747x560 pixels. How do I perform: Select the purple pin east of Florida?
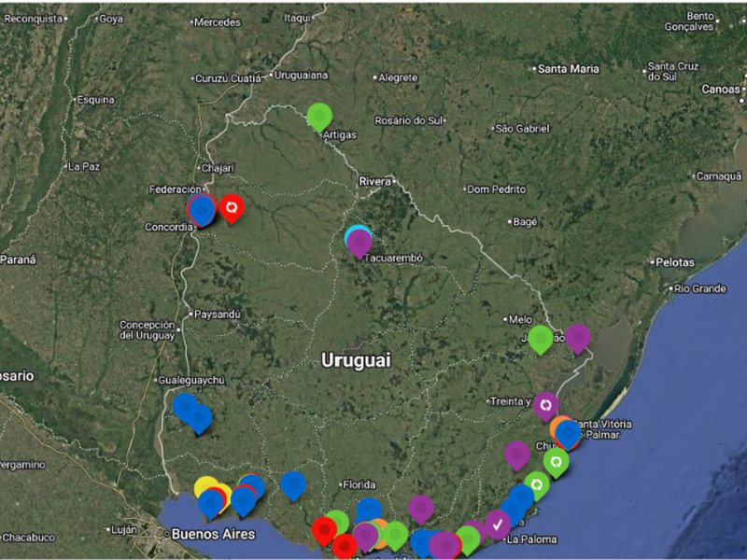pos(421,508)
